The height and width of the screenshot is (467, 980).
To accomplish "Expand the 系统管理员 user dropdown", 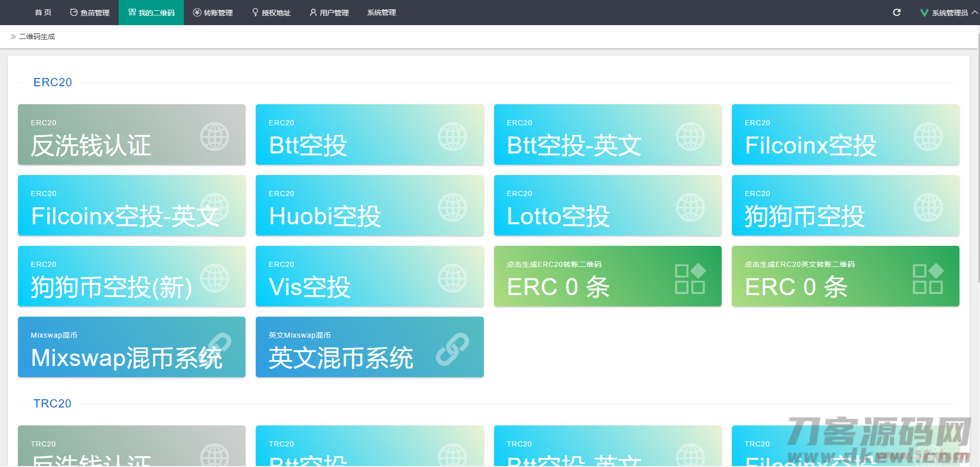I will click(949, 13).
